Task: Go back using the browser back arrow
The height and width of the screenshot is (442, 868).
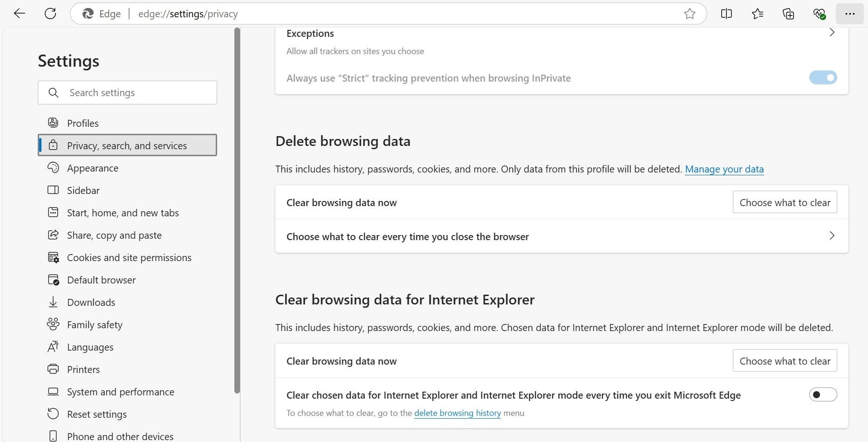Action: click(x=20, y=14)
